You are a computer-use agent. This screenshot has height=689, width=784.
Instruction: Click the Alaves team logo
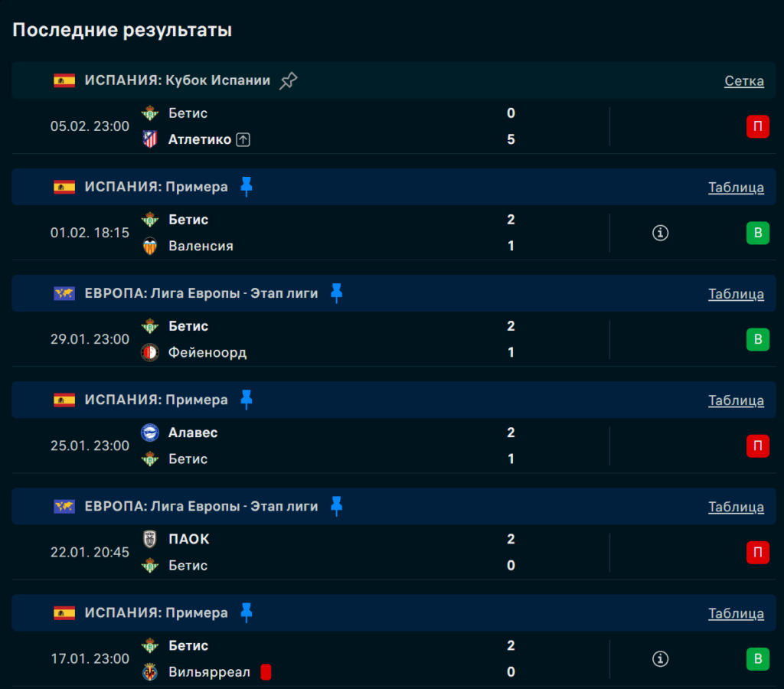click(x=150, y=433)
